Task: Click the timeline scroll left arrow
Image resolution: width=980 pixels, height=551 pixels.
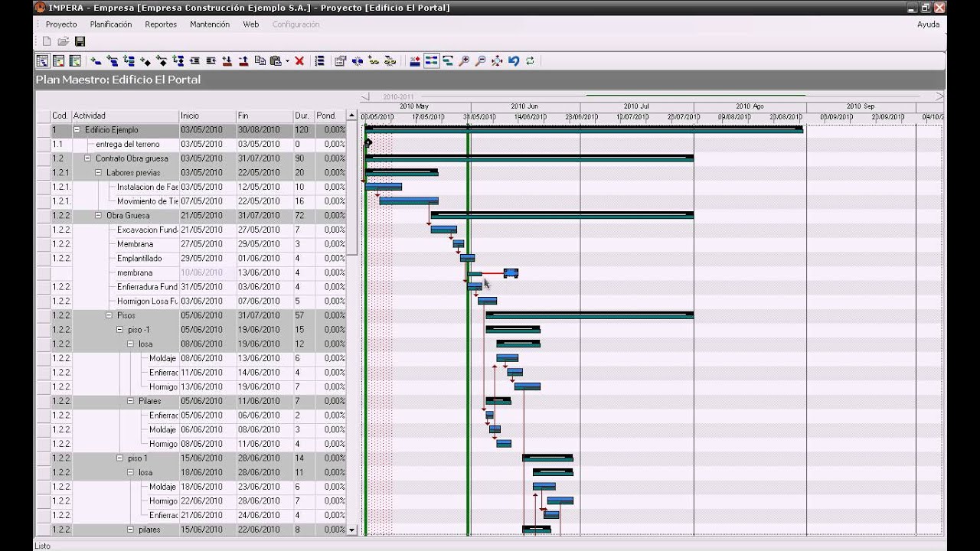Action: click(x=366, y=97)
